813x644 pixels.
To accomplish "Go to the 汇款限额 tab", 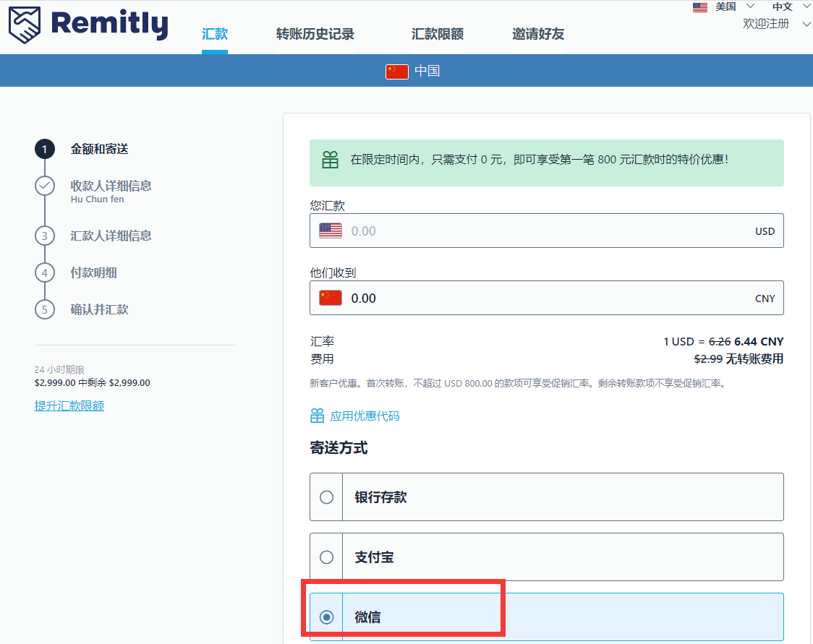I will tap(438, 34).
